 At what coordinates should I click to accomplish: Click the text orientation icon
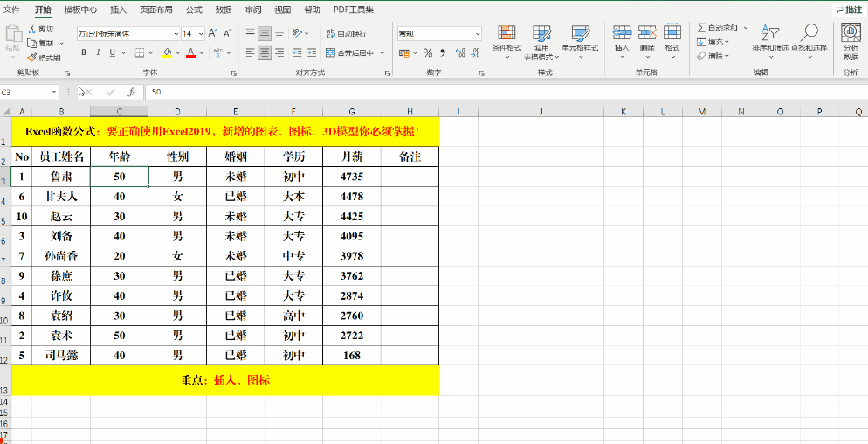click(x=298, y=33)
